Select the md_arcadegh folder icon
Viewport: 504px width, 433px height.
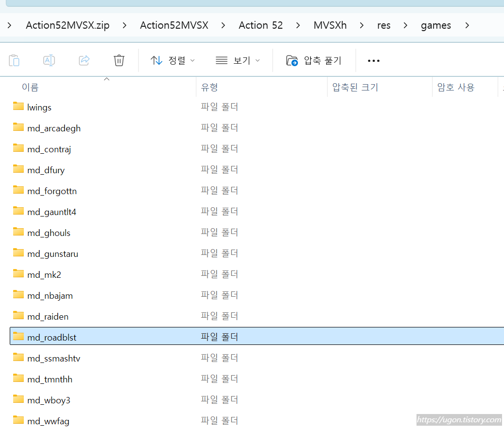[x=18, y=127]
